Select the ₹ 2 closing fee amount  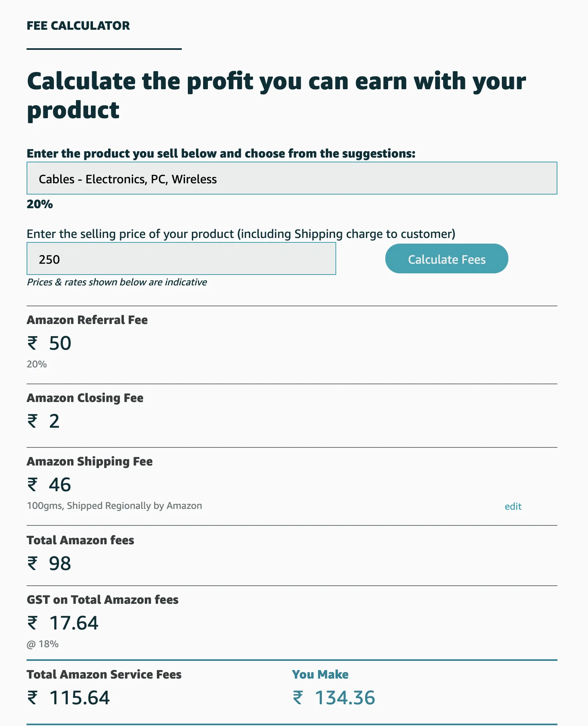tap(43, 421)
